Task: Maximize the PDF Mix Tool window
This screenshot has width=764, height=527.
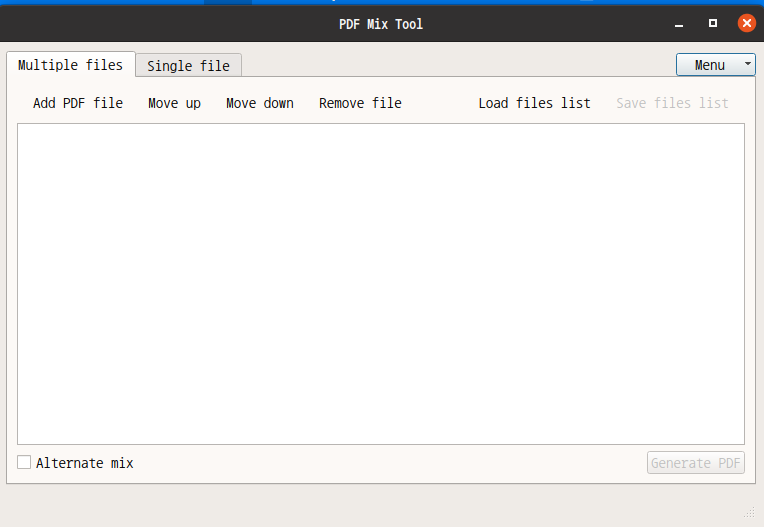Action: point(713,23)
